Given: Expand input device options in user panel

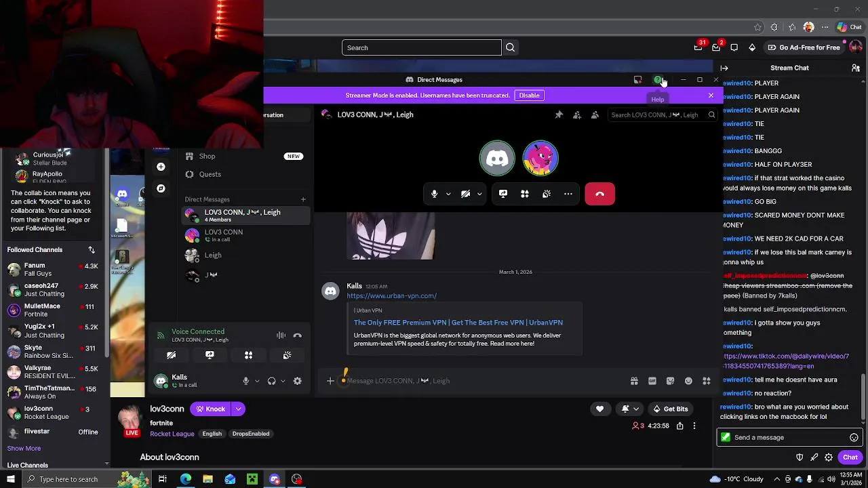Looking at the screenshot, I should [x=257, y=381].
